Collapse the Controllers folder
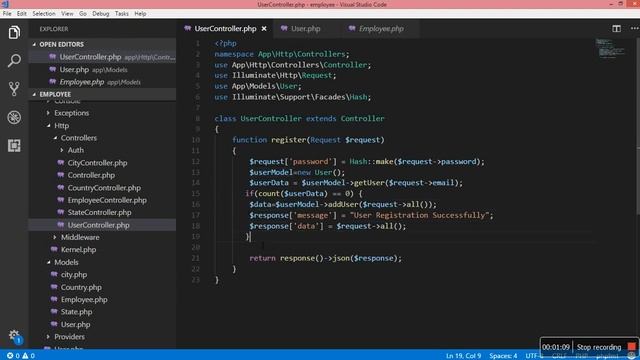 pos(55,138)
